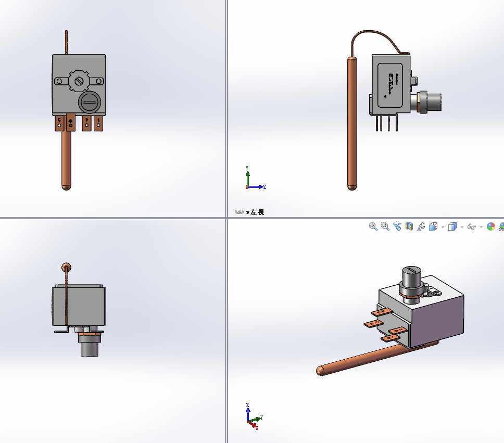The height and width of the screenshot is (443, 504).
Task: Click the Apply Scene icon at toolbar edge
Action: click(501, 226)
